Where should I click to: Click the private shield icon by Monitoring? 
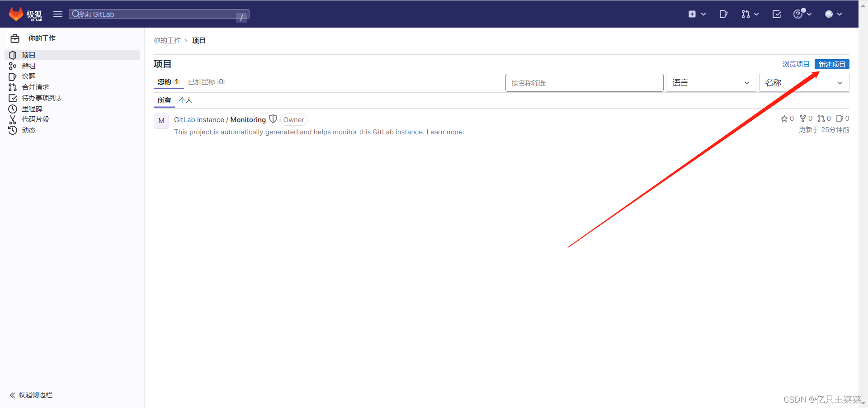tap(273, 119)
